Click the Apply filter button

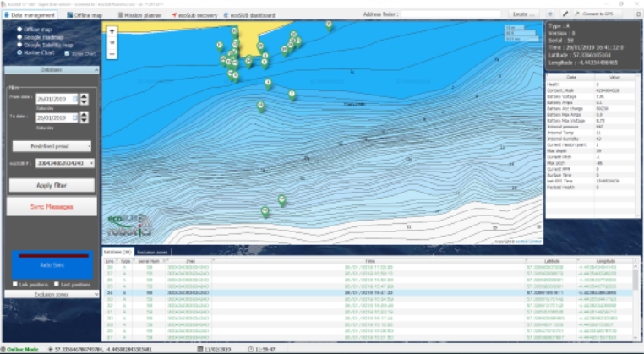click(51, 184)
